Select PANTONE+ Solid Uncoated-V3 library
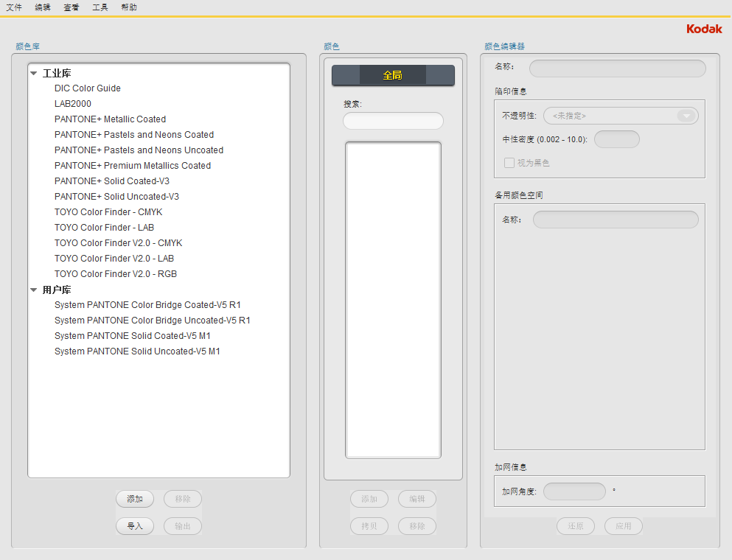 [x=116, y=196]
